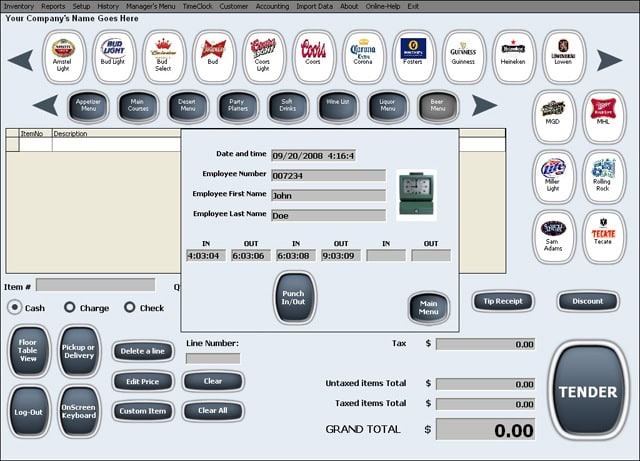
Task: Add a Tecate beer
Action: [604, 237]
